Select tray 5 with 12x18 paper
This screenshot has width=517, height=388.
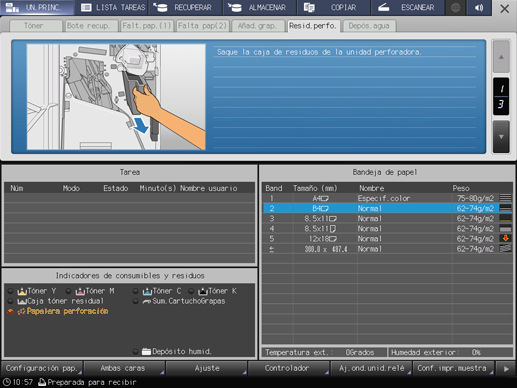tap(388, 239)
